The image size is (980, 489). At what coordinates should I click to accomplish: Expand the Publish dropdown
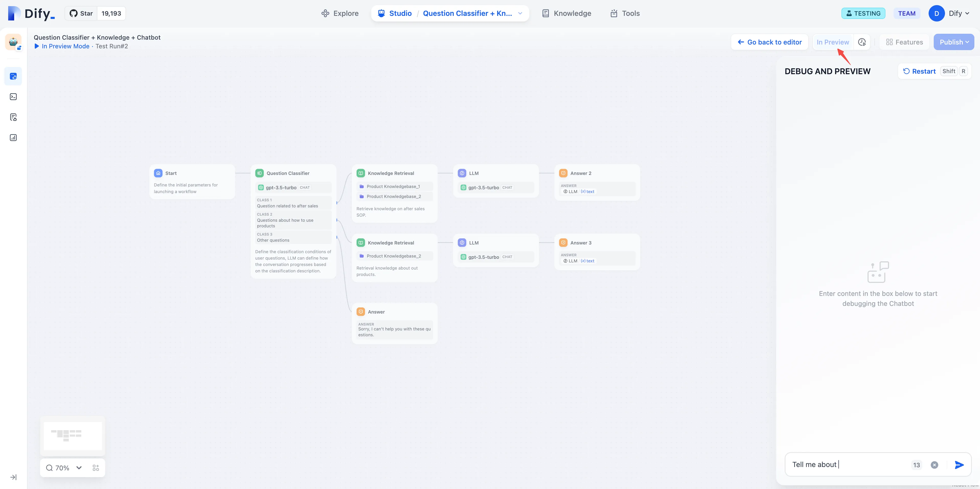[x=954, y=42]
